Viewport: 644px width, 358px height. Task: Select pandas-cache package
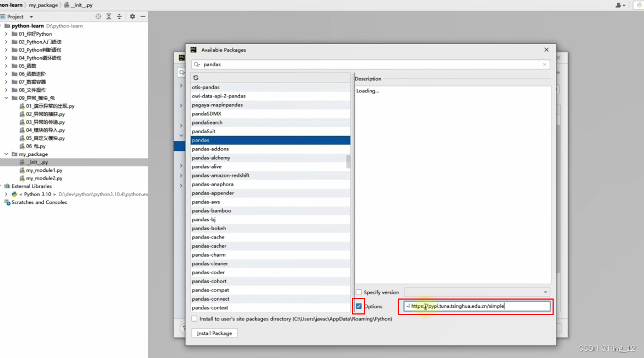point(270,237)
